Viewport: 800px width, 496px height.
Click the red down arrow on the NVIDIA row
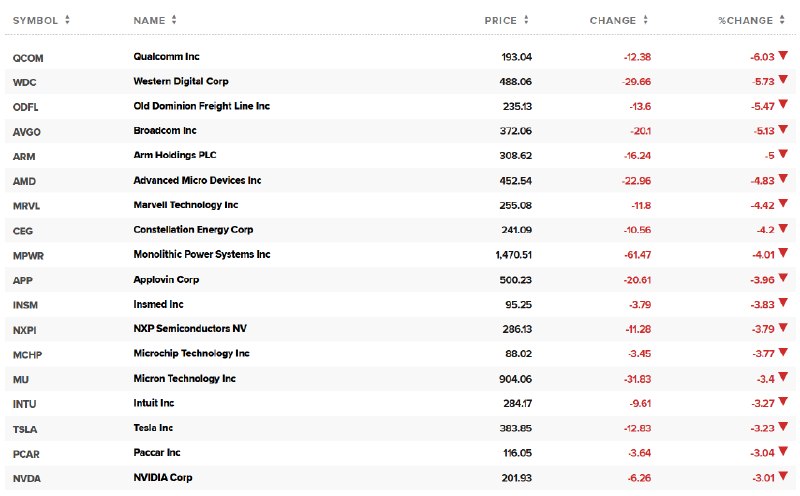coord(783,476)
